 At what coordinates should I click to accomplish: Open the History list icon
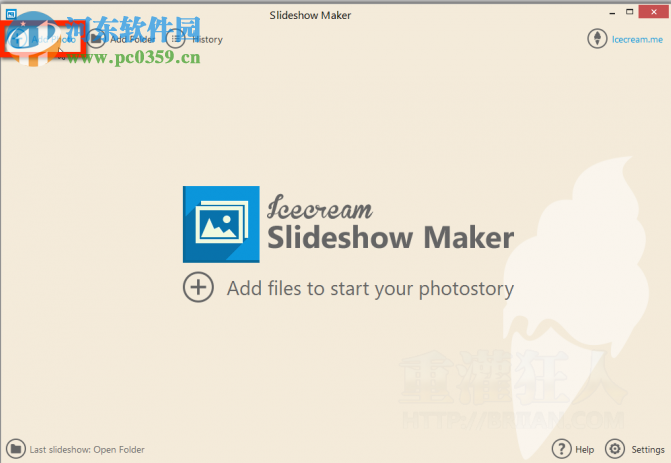[175, 39]
